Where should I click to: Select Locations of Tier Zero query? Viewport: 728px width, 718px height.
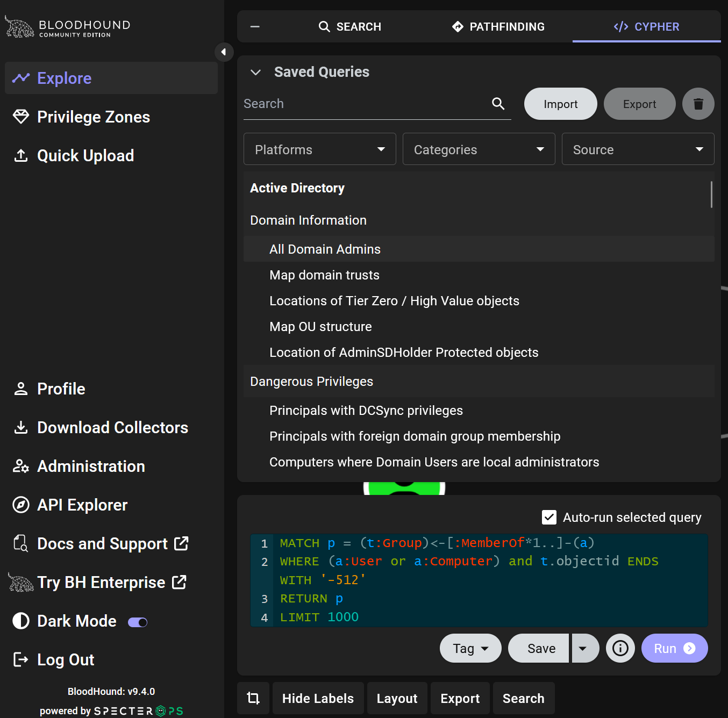(x=479, y=301)
